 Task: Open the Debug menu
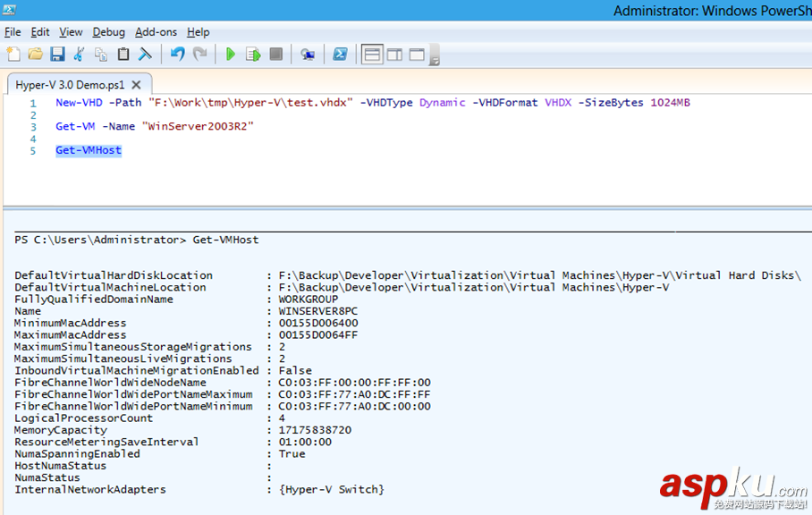point(109,32)
